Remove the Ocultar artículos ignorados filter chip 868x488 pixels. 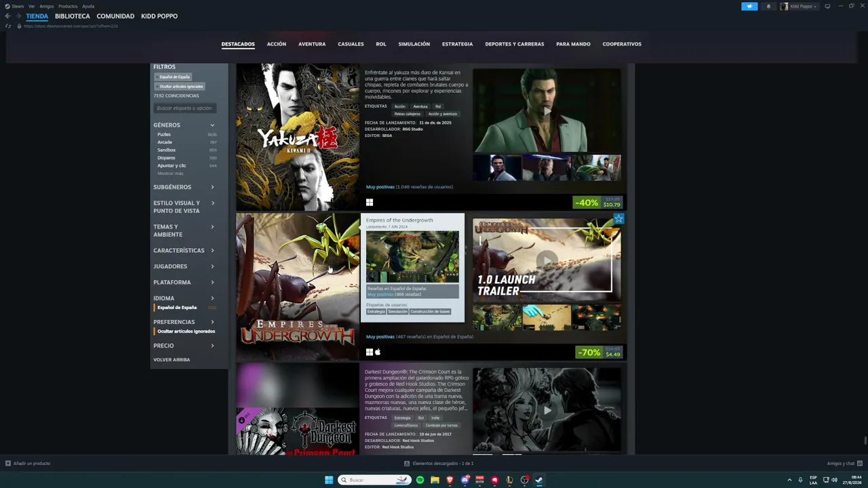tap(181, 86)
